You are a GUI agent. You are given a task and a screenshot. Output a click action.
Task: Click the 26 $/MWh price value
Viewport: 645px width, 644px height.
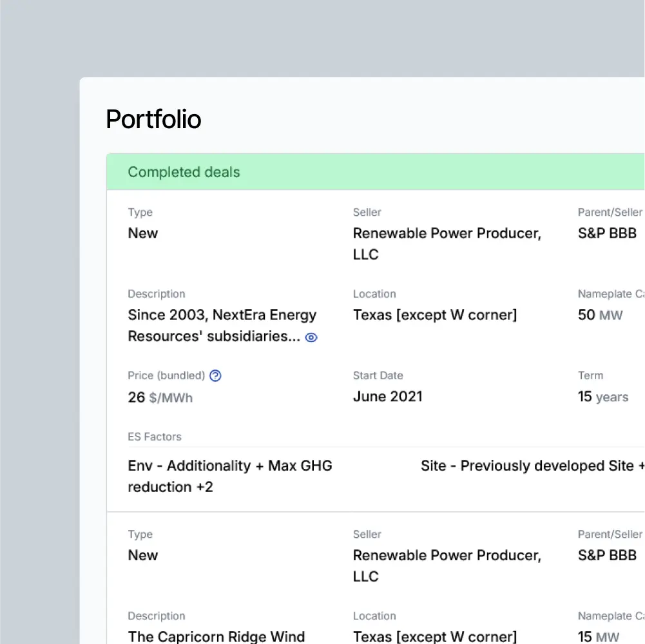[160, 397]
